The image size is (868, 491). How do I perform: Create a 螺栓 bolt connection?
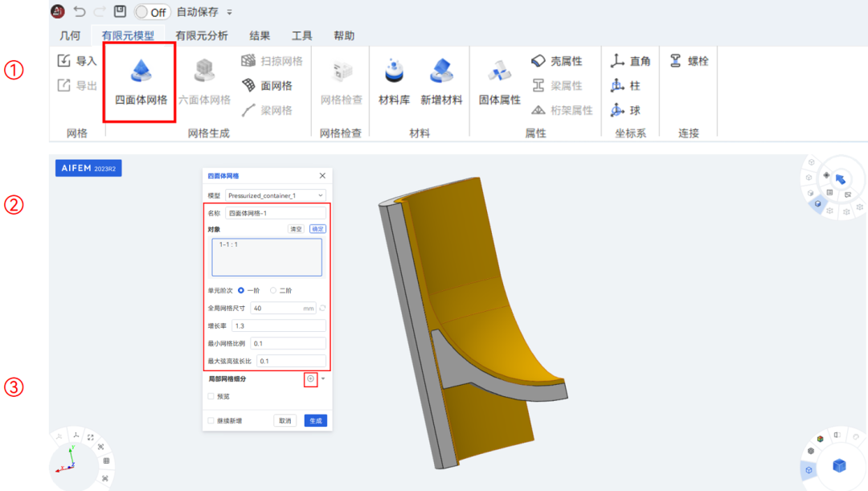pos(689,60)
